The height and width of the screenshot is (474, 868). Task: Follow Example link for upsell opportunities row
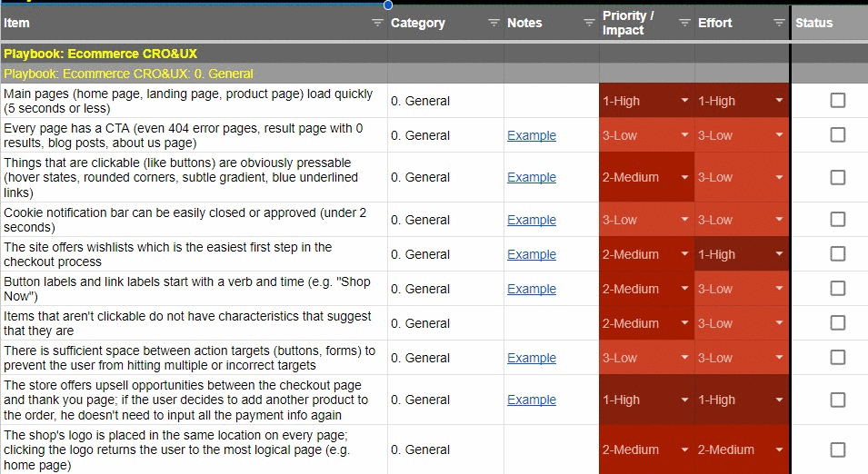point(532,400)
